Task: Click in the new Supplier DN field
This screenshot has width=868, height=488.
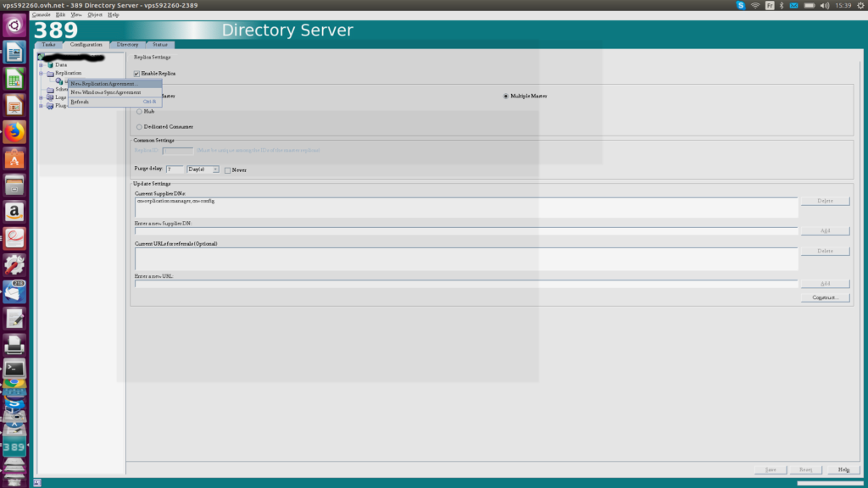Action: (466, 230)
